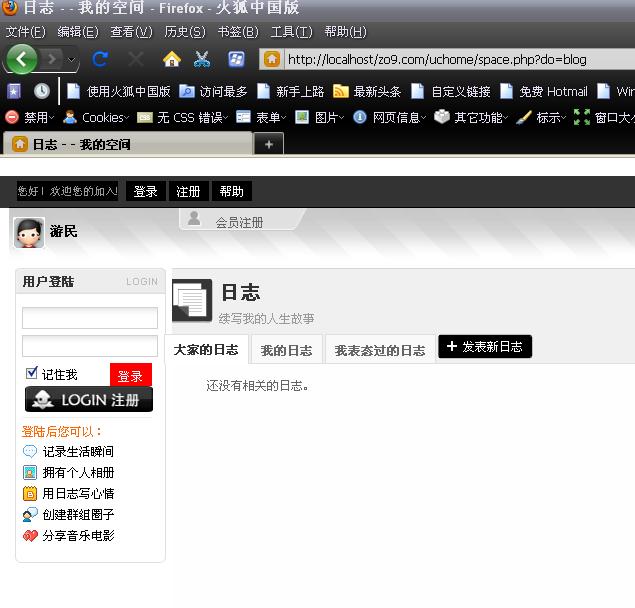Click the Forward navigation arrow
The image size is (635, 608).
(x=52, y=60)
